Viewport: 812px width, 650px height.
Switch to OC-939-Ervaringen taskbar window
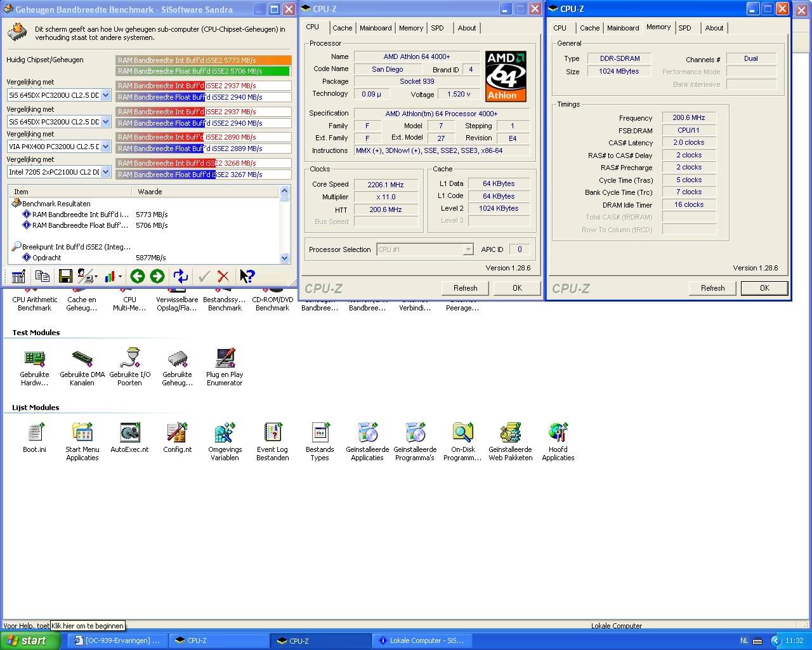coord(117,640)
